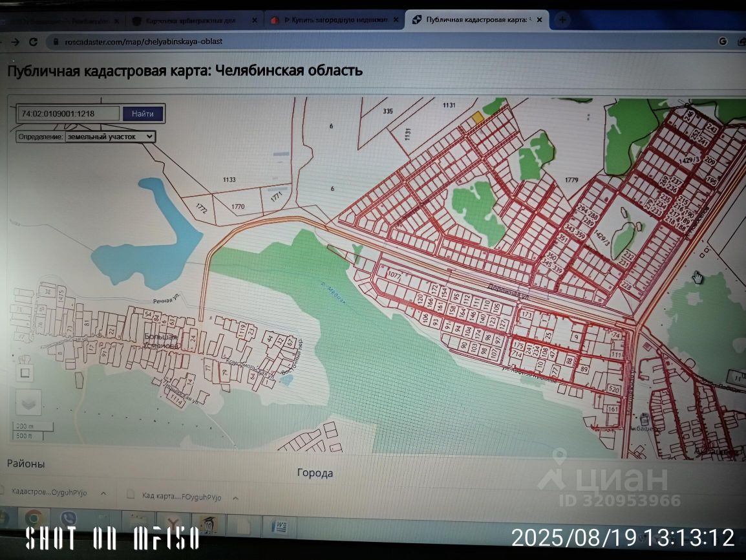Expand options for Кад карта download item

[x=235, y=497]
